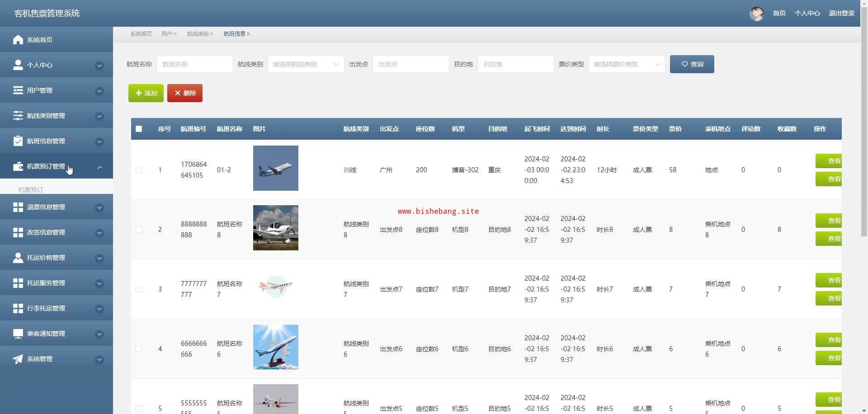Click the green 添加 button

point(146,93)
